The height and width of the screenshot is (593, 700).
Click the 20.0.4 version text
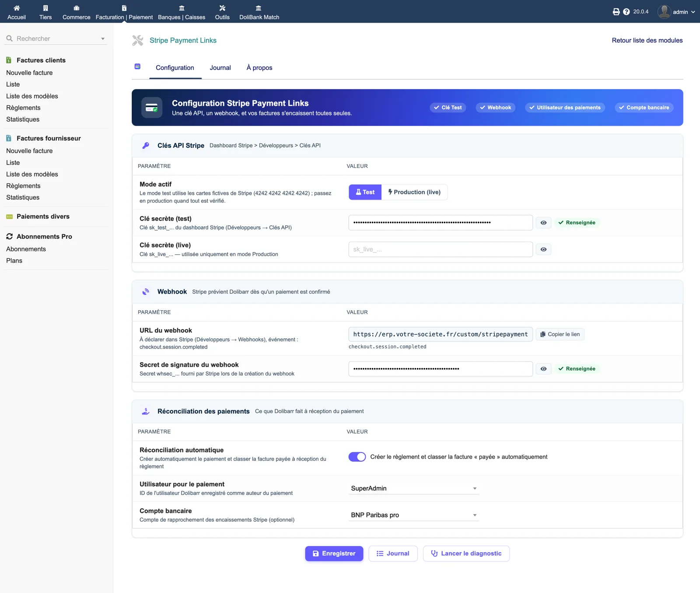[x=641, y=12]
